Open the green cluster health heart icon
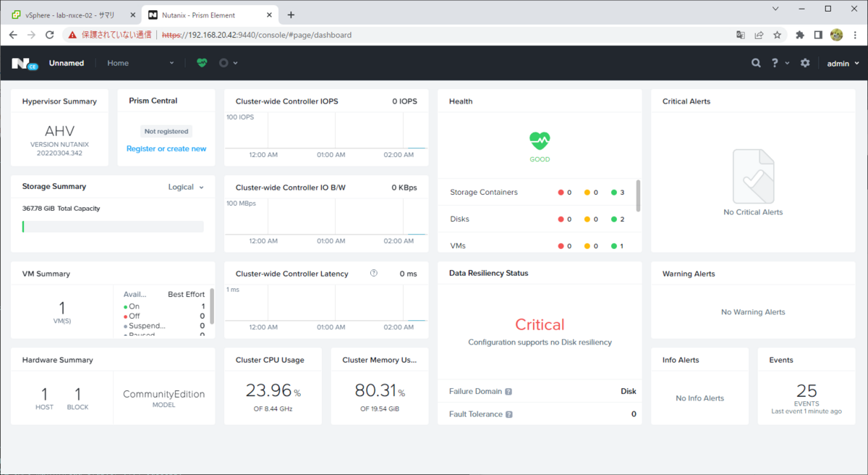The image size is (868, 475). click(202, 63)
